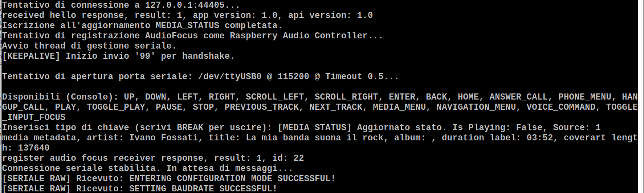
Task: Click the SETTING BAUDRATE SUCCESSFUL! message
Action: point(203,189)
